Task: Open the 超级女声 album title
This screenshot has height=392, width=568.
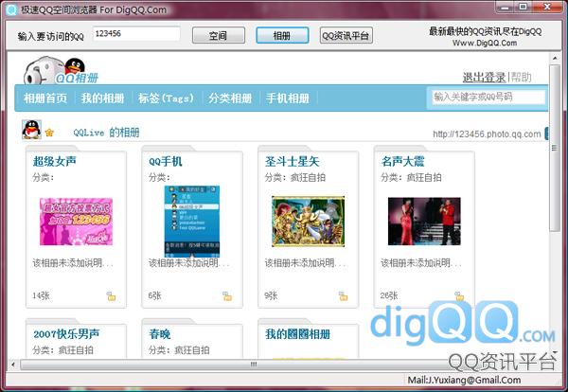Action: [x=54, y=161]
